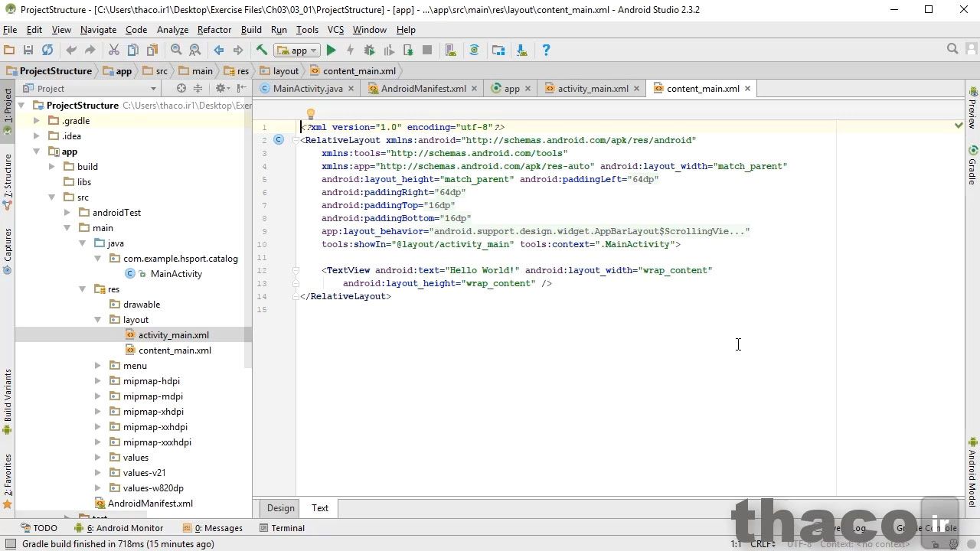Switch to the MainActivity.java tab
The height and width of the screenshot is (551, 980).
[308, 89]
